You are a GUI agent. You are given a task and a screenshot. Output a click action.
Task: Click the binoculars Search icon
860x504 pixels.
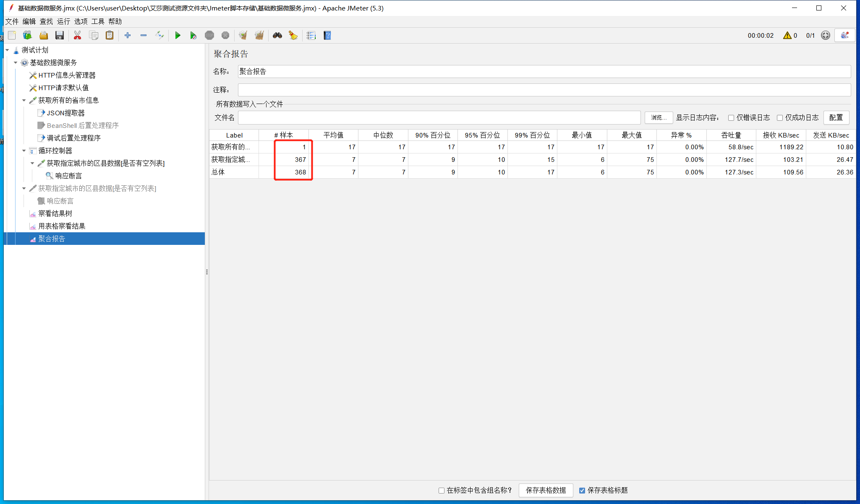277,36
